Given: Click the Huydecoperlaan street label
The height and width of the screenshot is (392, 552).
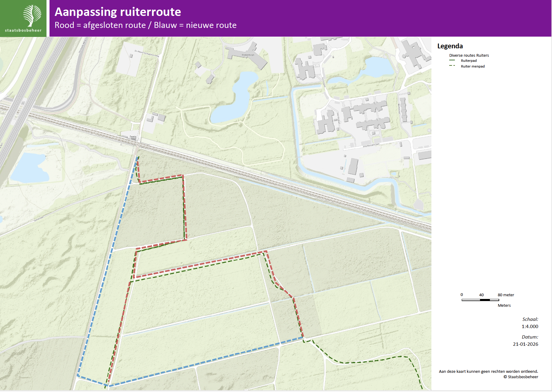Looking at the screenshot, I should 371,145.
